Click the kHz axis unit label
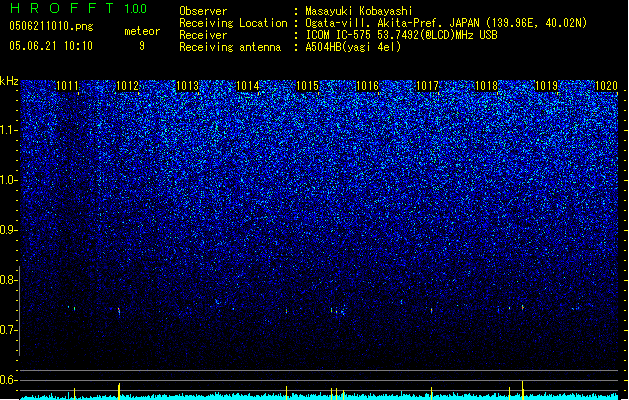The height and width of the screenshot is (400, 629). coord(9,81)
